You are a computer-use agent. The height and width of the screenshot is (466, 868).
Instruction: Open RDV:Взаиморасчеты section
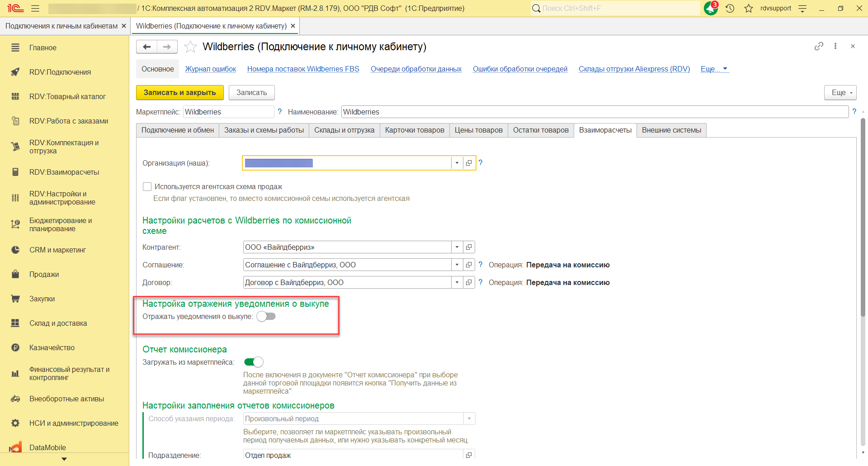pyautogui.click(x=64, y=172)
